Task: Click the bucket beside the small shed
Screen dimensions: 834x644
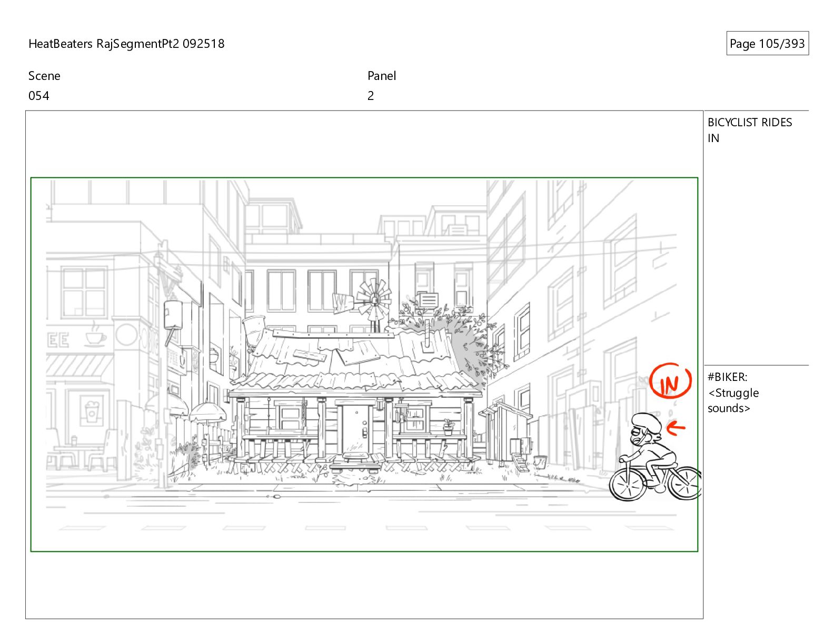Action: click(x=540, y=462)
